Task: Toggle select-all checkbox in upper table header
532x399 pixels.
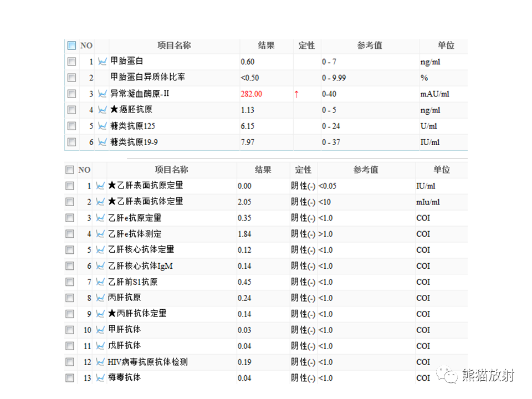Action: click(71, 45)
